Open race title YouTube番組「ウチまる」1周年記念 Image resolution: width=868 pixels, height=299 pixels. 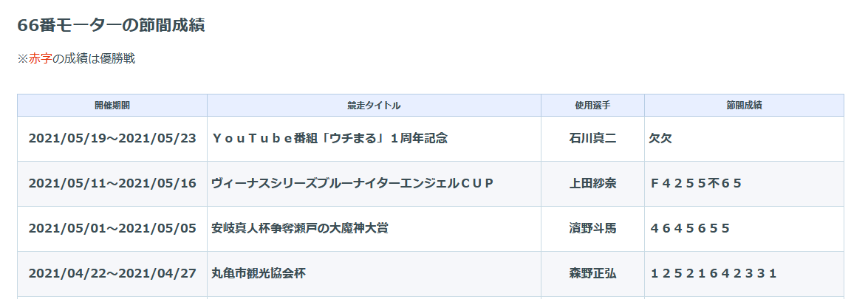click(x=329, y=139)
